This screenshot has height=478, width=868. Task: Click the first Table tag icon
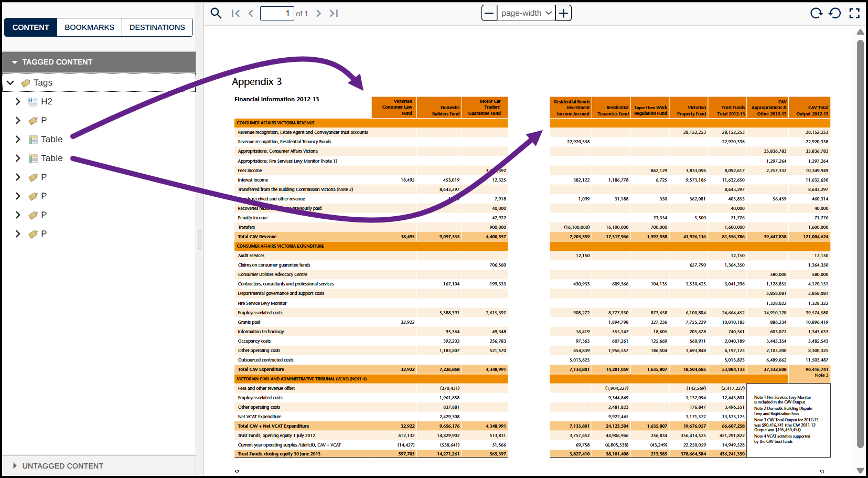click(33, 139)
